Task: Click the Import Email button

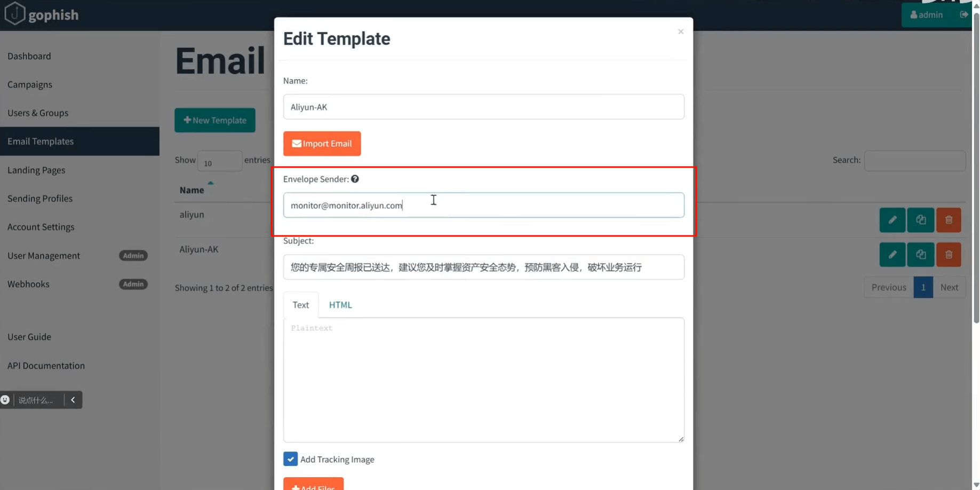Action: 322,144
